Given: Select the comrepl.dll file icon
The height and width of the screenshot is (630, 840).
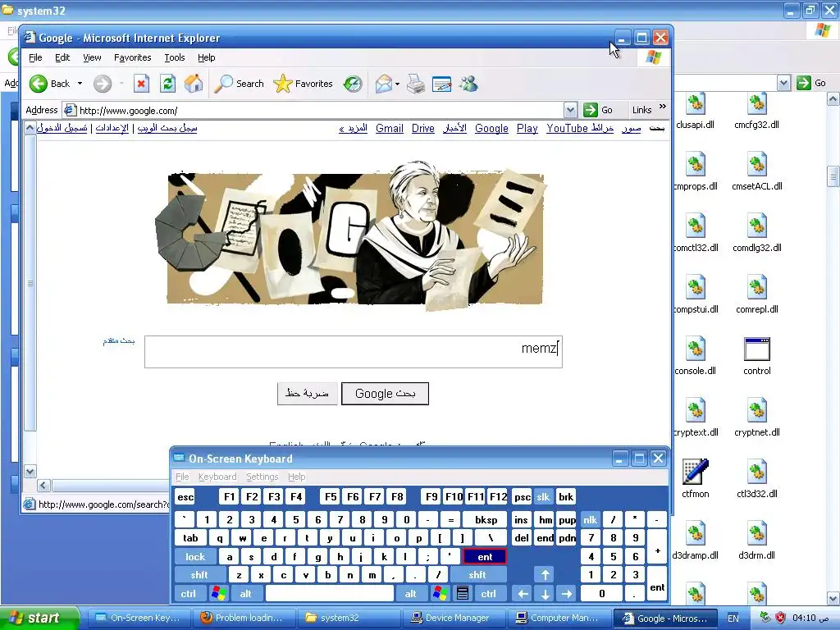Looking at the screenshot, I should tap(757, 288).
